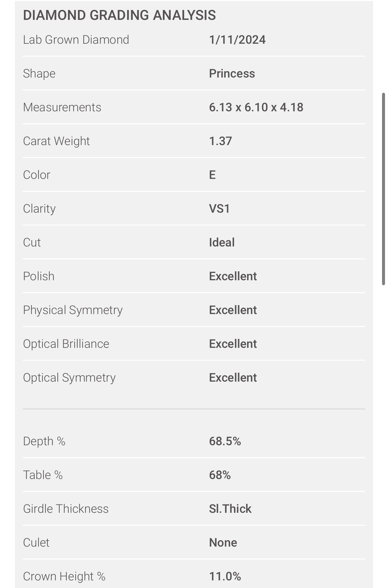Click the Physical Symmetry label
The height and width of the screenshot is (588, 388).
(73, 310)
